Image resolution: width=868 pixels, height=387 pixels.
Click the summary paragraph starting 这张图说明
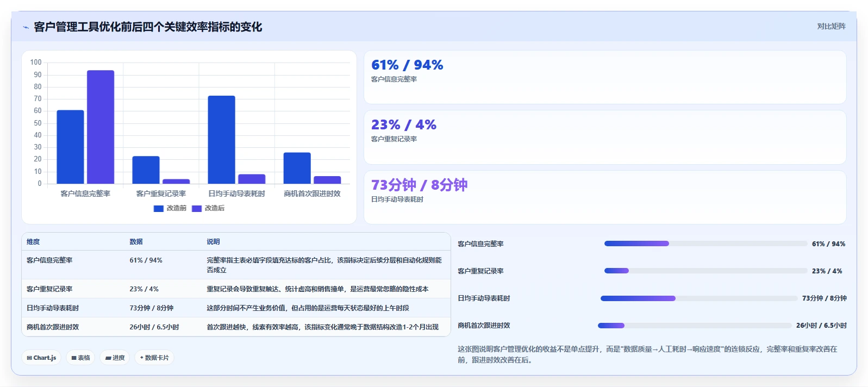(647, 354)
